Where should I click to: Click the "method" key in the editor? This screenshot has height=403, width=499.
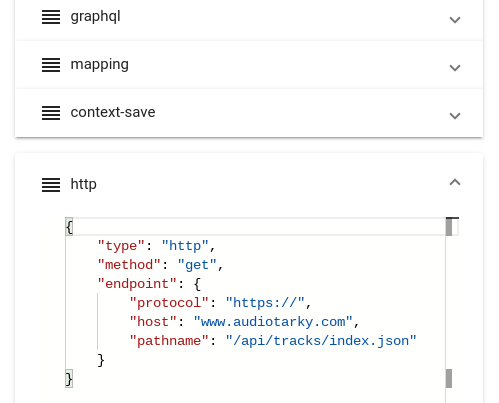(x=129, y=265)
